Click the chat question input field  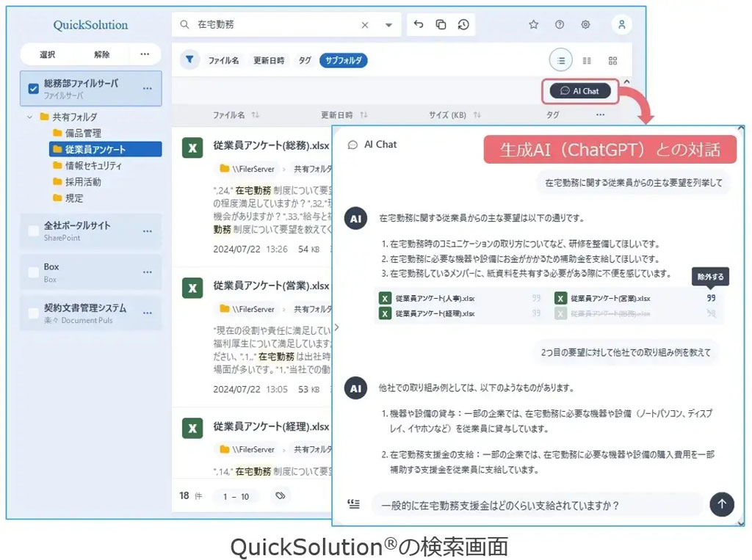pos(514,504)
